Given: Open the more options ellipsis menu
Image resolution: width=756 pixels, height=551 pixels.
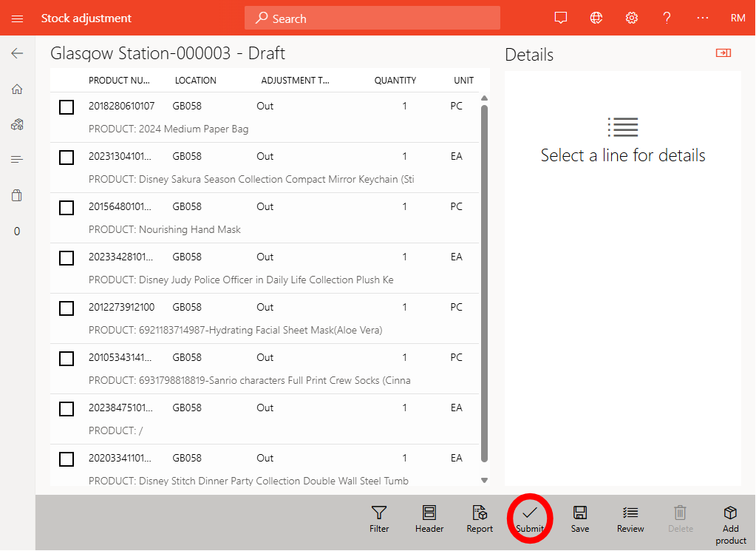Looking at the screenshot, I should pyautogui.click(x=702, y=18).
